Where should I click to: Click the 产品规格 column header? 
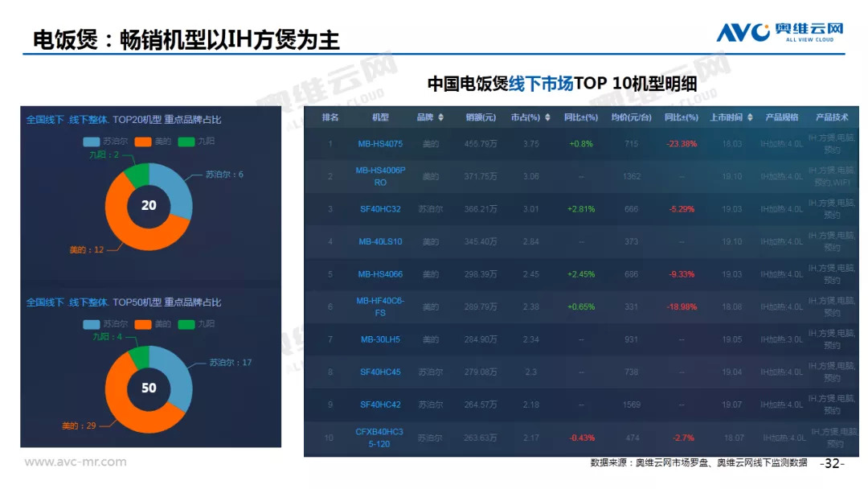[782, 117]
